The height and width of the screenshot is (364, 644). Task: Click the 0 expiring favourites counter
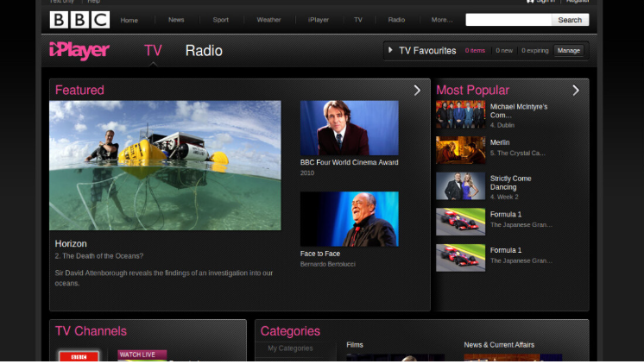tap(534, 51)
